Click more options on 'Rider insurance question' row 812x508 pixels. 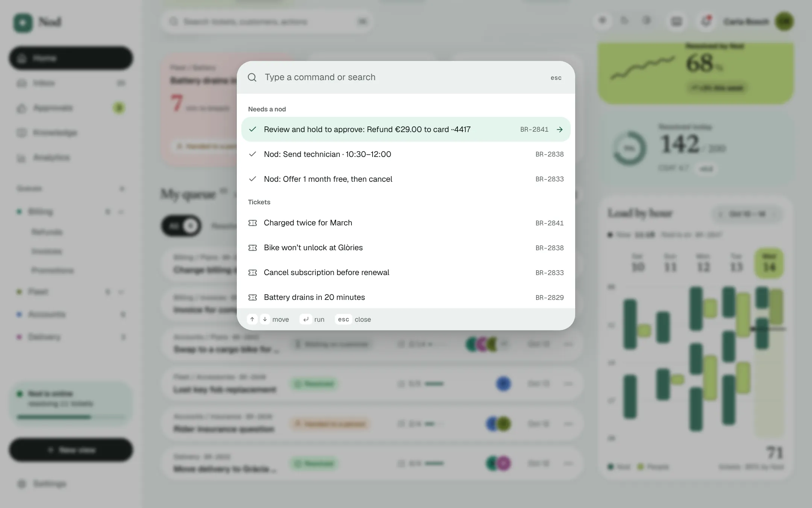point(568,424)
